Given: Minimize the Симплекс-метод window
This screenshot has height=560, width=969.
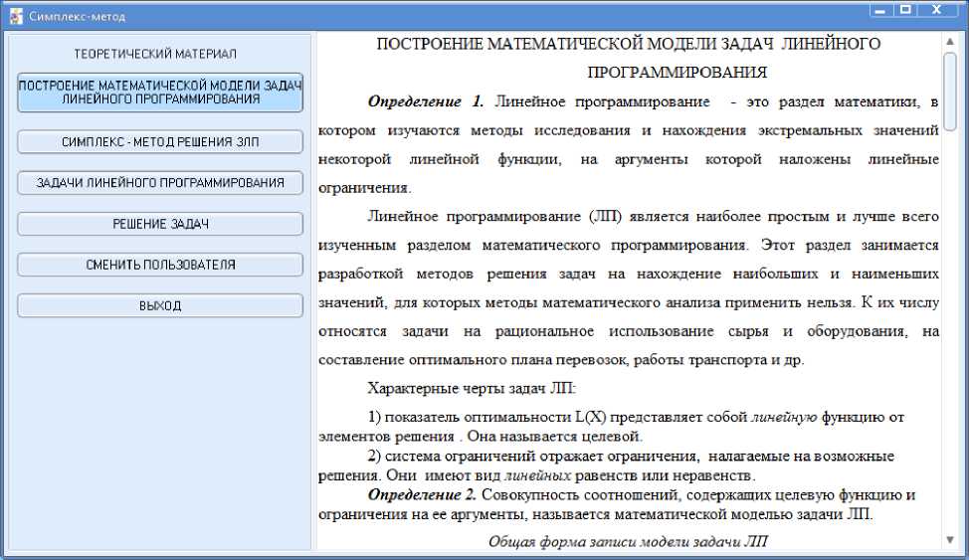Looking at the screenshot, I should (880, 9).
